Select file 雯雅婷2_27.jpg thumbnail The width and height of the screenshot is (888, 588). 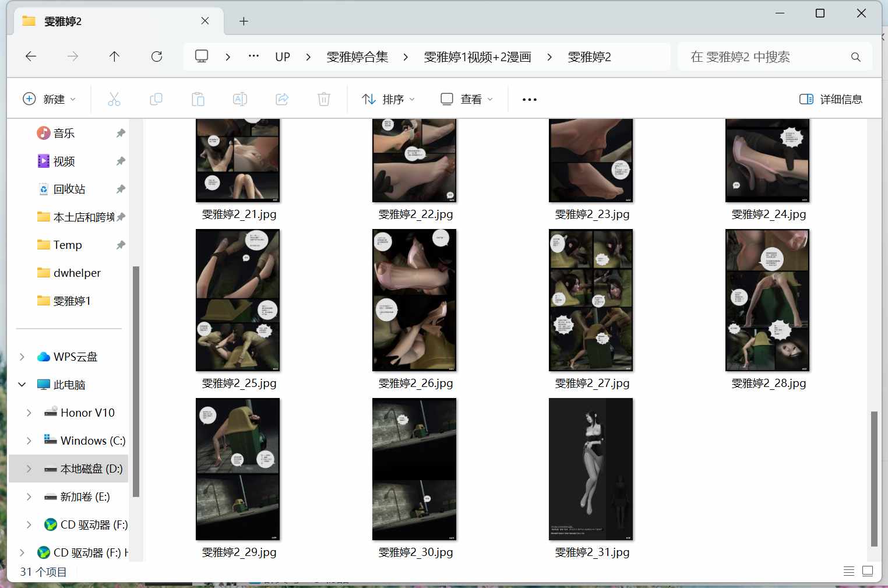click(x=591, y=300)
